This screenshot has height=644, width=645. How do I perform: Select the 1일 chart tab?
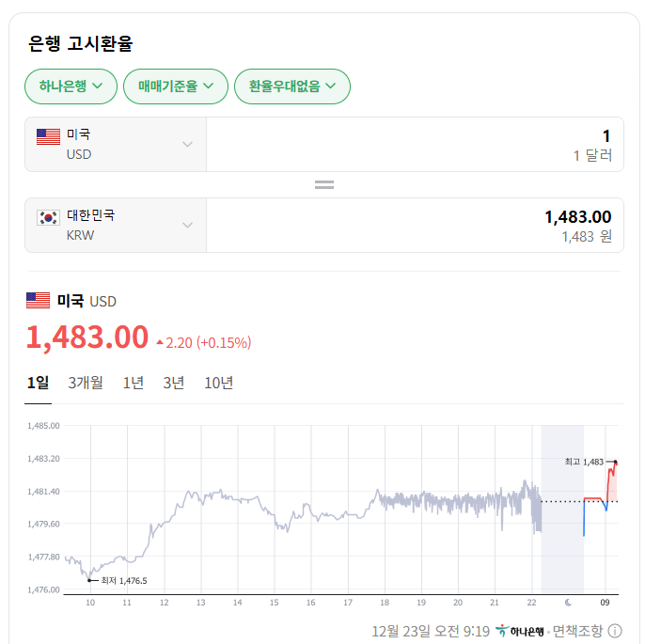(x=38, y=383)
